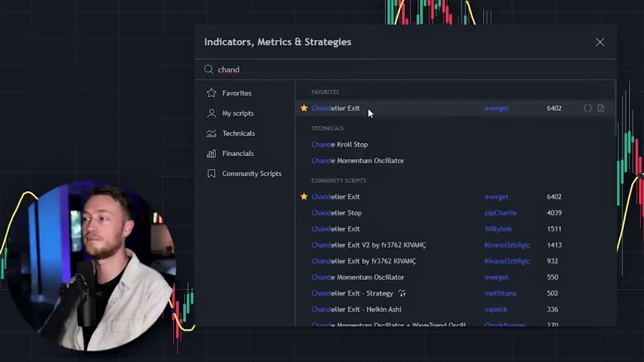Open the Favorites star category
Screen dimensions: 644x362
click(211, 93)
